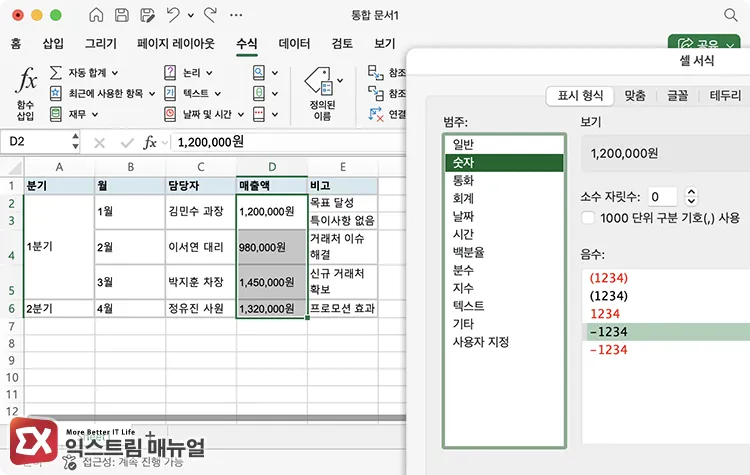The height and width of the screenshot is (475, 750).
Task: Open the Home icon in title bar
Action: pyautogui.click(x=96, y=15)
